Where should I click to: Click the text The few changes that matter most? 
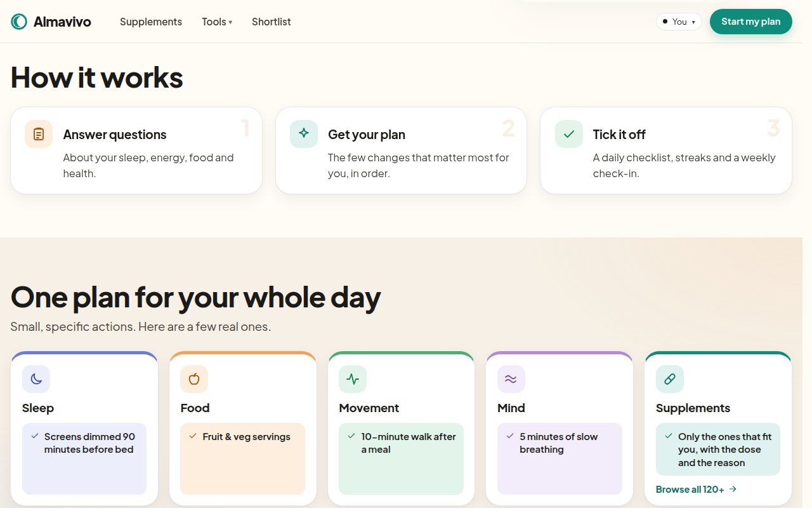(x=419, y=165)
